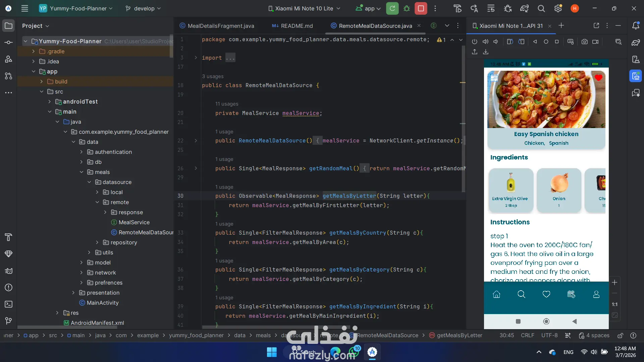Stop the running app
644x362 pixels.
click(421, 8)
